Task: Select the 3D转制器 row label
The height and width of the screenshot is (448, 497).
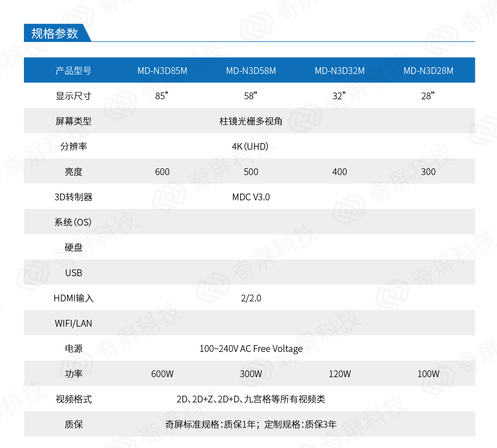Action: [x=74, y=197]
